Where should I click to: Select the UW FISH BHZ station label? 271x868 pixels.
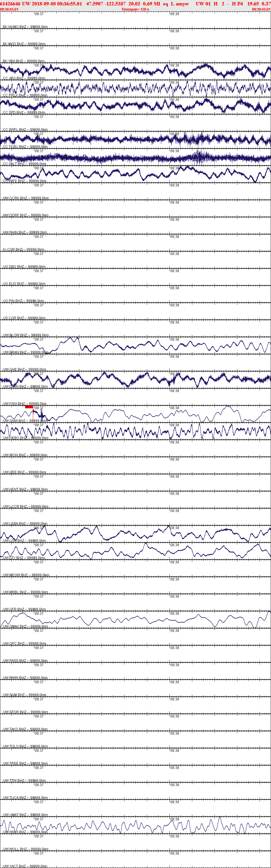[x=25, y=404]
